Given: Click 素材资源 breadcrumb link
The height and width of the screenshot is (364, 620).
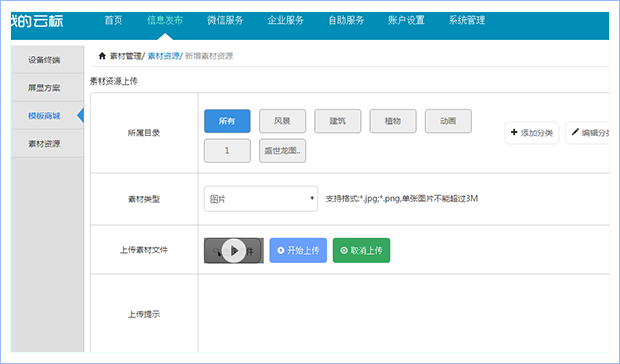Looking at the screenshot, I should pyautogui.click(x=163, y=56).
